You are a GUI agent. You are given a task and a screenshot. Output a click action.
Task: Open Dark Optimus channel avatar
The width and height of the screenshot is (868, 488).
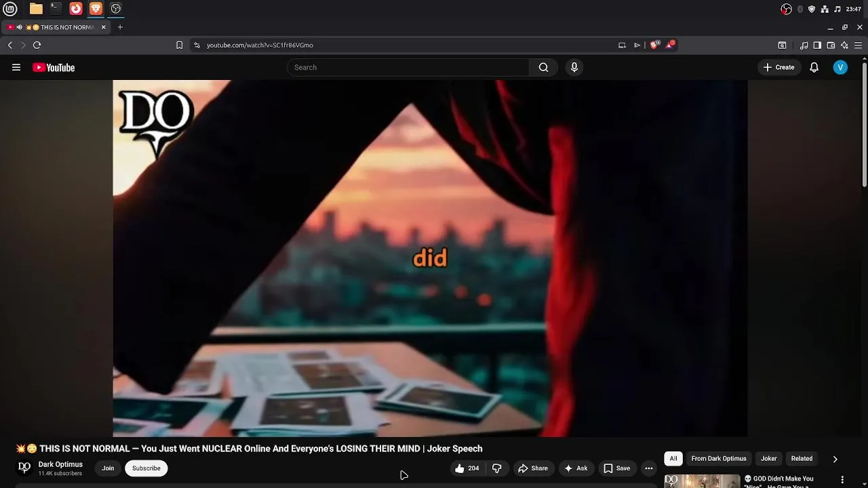24,468
